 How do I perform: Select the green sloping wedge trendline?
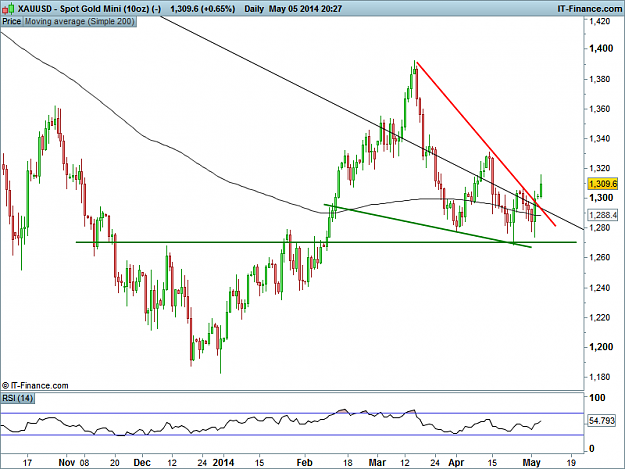pos(428,226)
